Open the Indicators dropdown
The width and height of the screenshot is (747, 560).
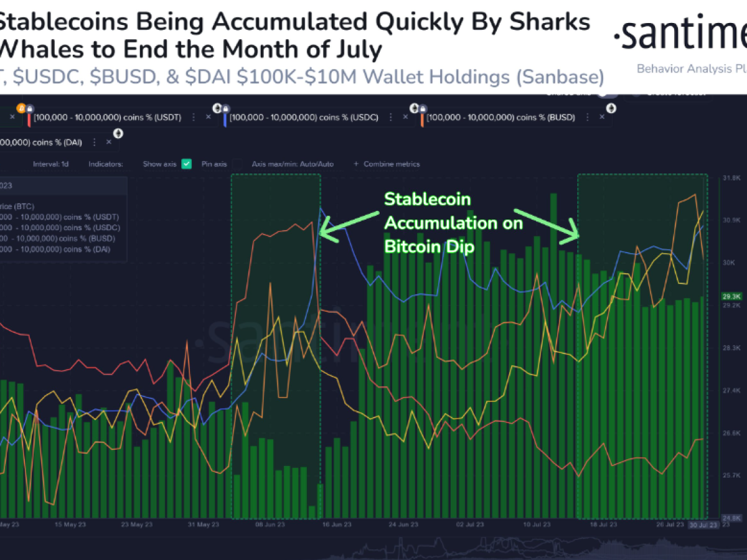(x=106, y=164)
